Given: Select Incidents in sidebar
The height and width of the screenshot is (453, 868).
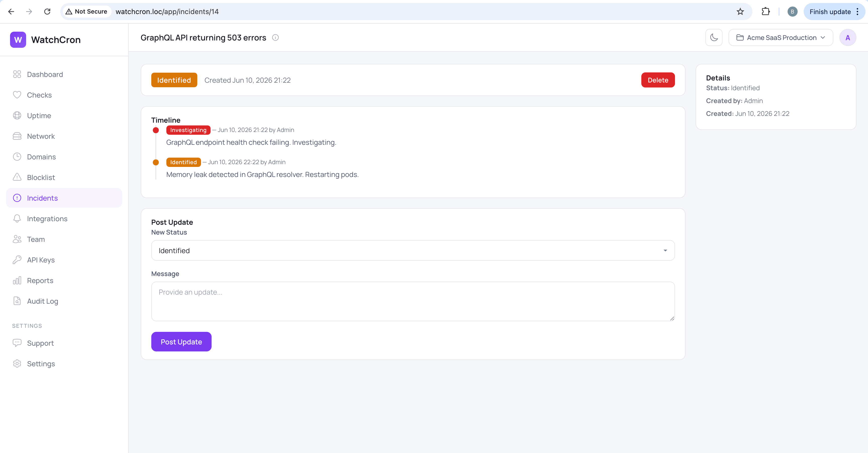Looking at the screenshot, I should tap(64, 198).
